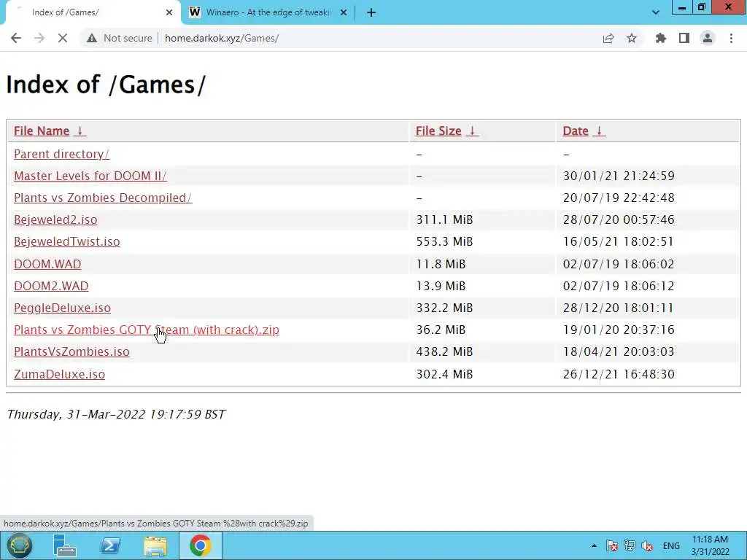Click the date 26/12/21 16:48:30
The image size is (747, 560).
point(619,374)
